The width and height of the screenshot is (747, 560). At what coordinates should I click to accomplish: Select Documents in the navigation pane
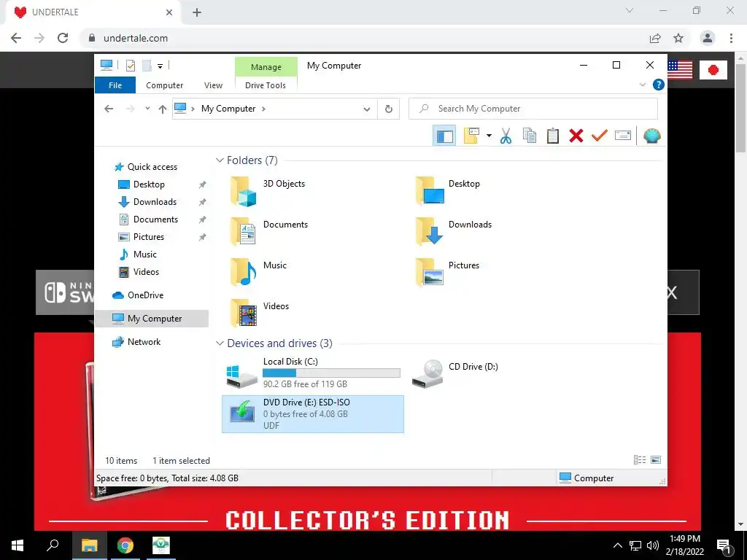click(155, 219)
